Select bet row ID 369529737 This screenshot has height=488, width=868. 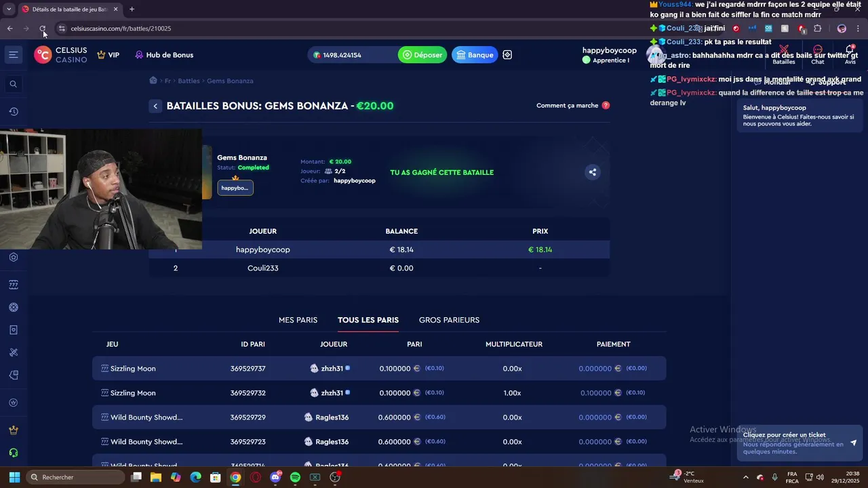379,369
